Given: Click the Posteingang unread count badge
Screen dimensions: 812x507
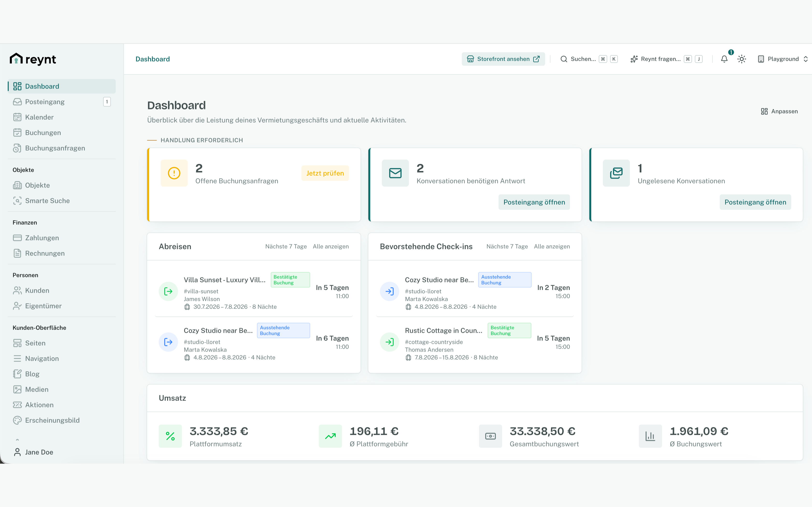Looking at the screenshot, I should (x=107, y=102).
